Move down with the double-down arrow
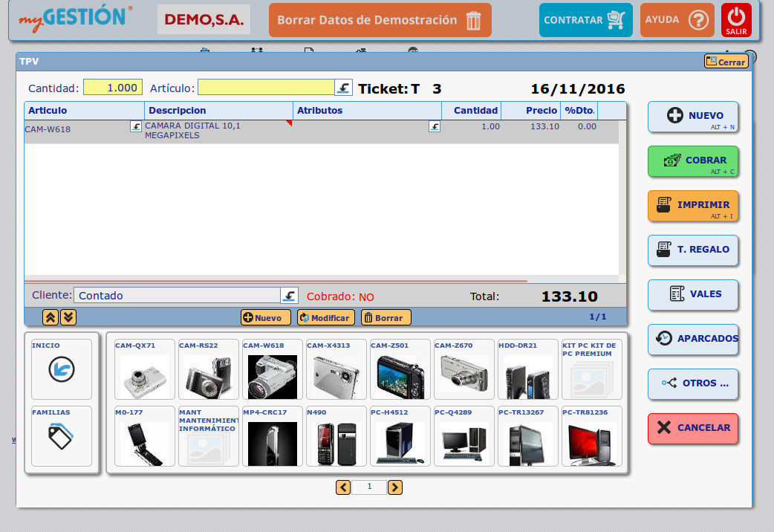This screenshot has height=532, width=774. click(68, 317)
